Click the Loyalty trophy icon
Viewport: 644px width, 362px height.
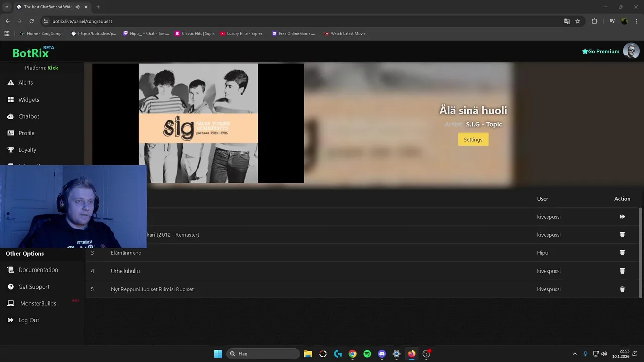[11, 150]
